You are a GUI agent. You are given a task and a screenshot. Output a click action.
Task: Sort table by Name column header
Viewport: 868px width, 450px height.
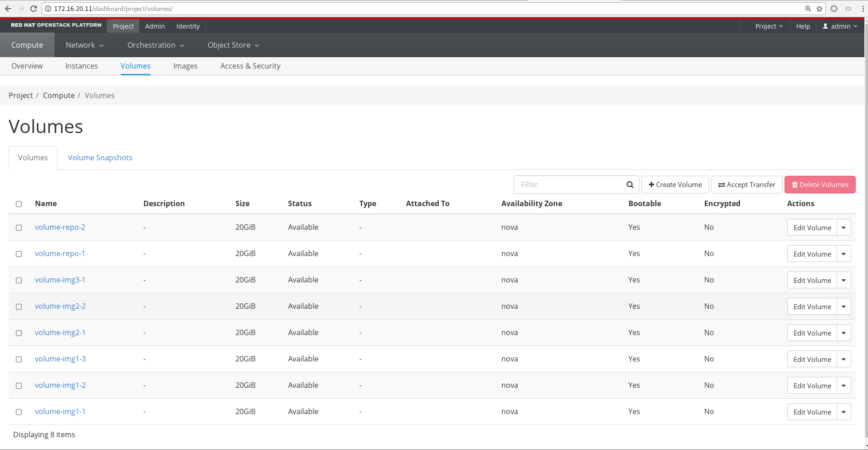coord(46,203)
